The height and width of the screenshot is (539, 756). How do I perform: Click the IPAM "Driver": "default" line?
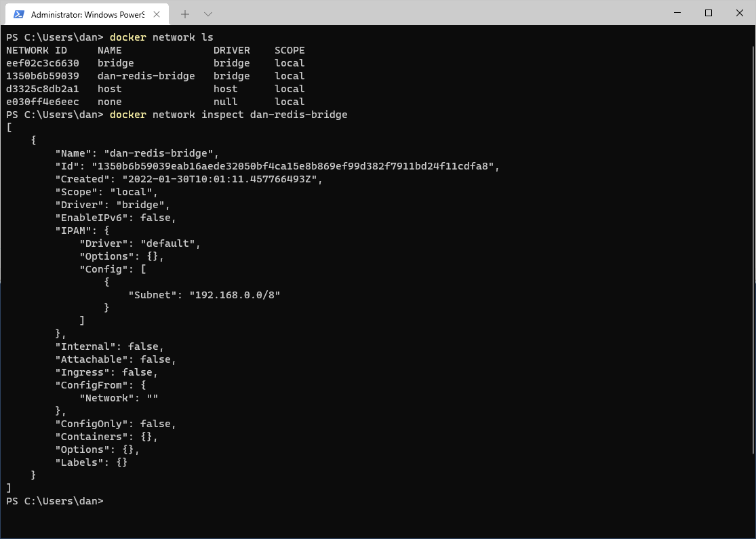pos(140,243)
